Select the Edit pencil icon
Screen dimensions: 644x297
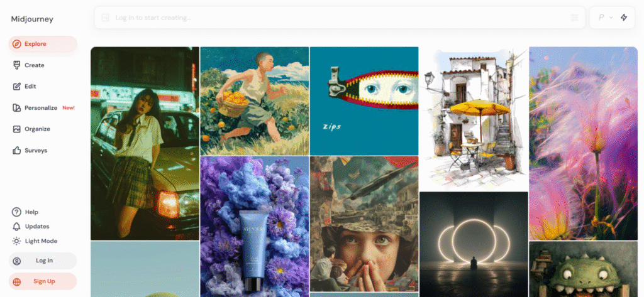(x=16, y=87)
